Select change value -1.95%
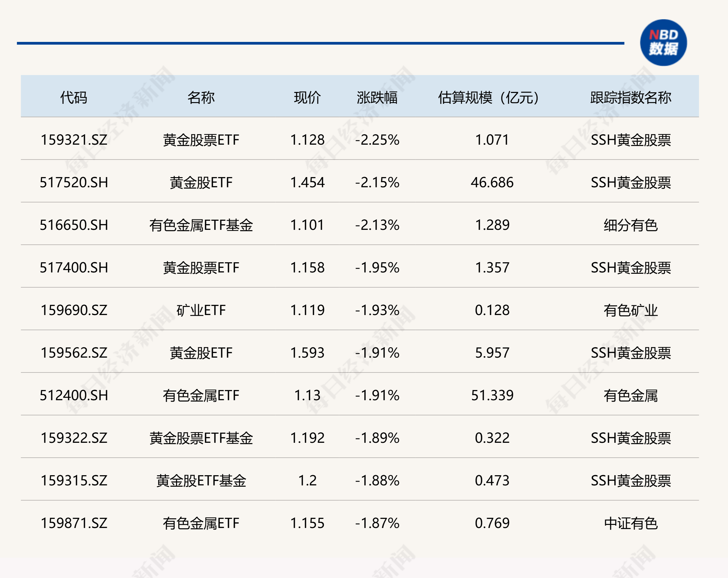The height and width of the screenshot is (578, 728). point(377,268)
